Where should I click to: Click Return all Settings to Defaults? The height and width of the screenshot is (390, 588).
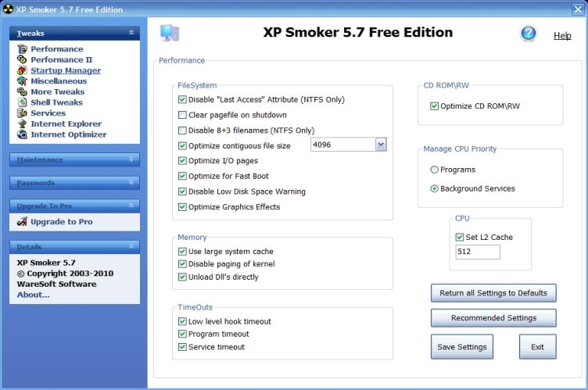493,293
